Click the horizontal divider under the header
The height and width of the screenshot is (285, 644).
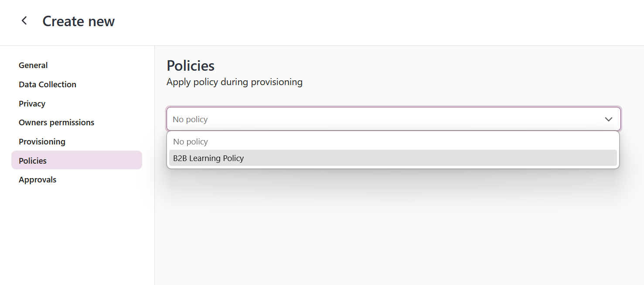pyautogui.click(x=322, y=45)
